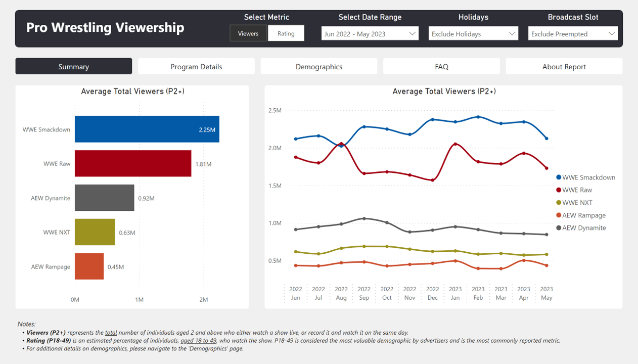Go to the FAQ page
Image resolution: width=638 pixels, height=364 pixels.
[441, 66]
